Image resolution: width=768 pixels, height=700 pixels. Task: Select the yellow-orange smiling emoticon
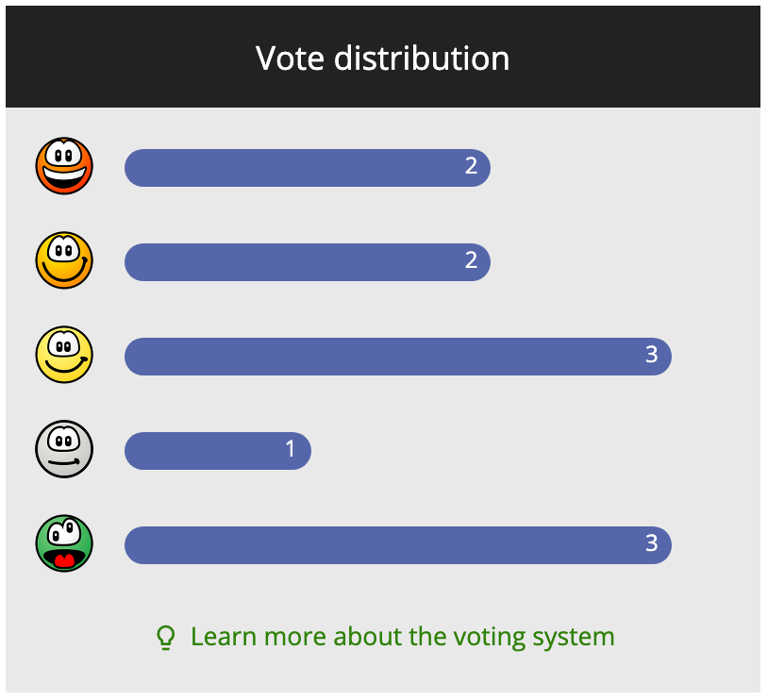click(64, 260)
